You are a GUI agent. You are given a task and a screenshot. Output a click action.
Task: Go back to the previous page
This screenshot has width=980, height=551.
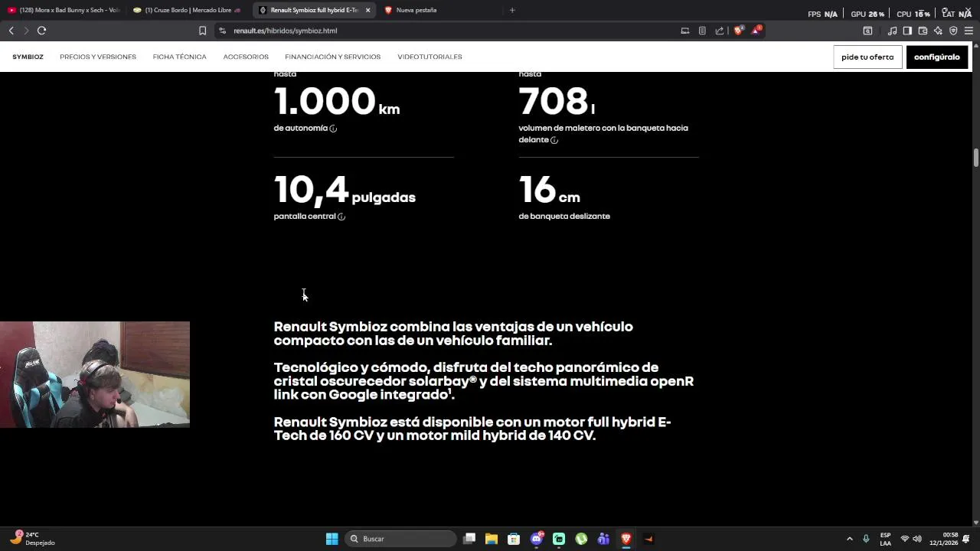click(x=11, y=31)
